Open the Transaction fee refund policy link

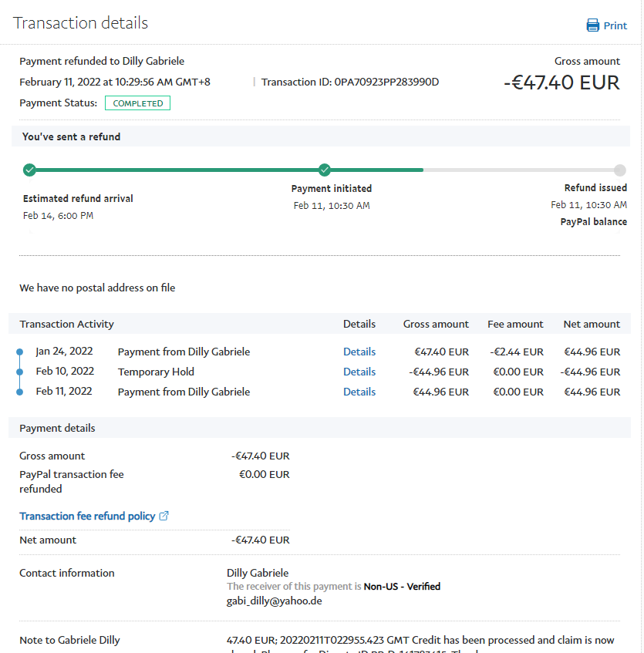pyautogui.click(x=87, y=516)
